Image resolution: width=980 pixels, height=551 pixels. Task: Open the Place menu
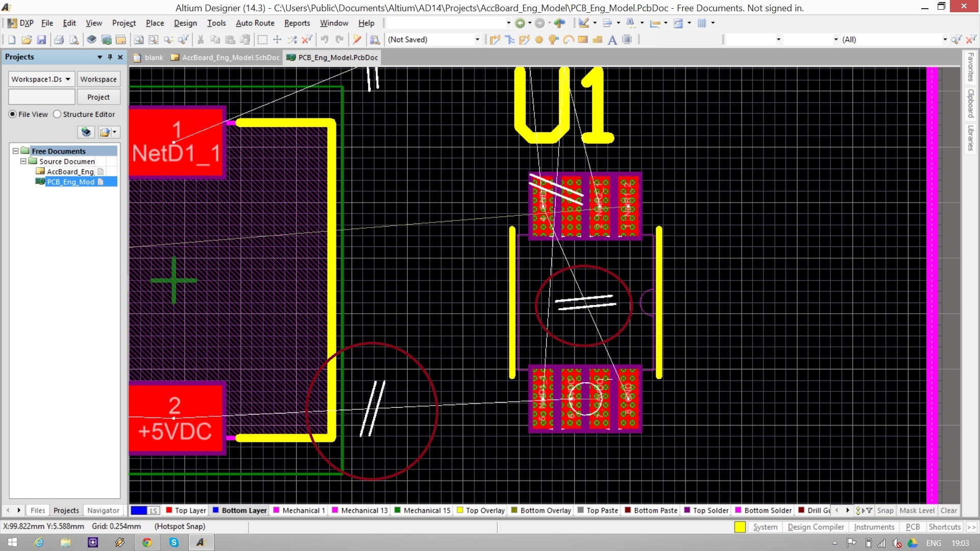pyautogui.click(x=155, y=23)
